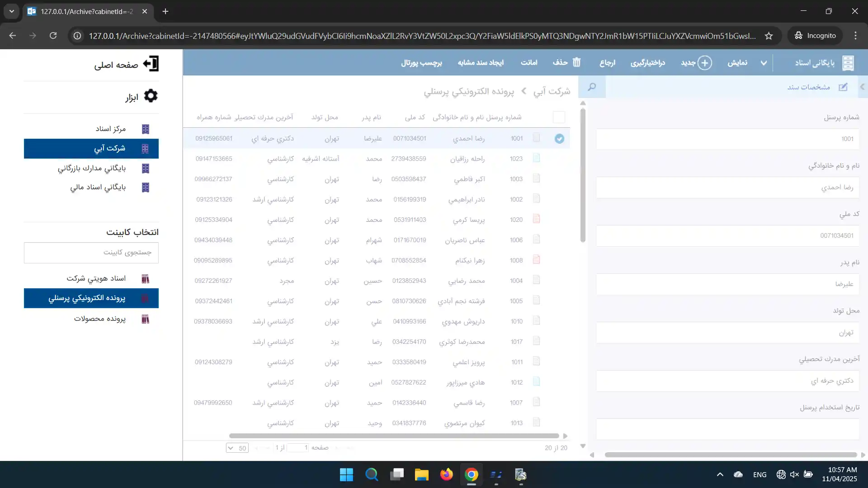
Task: Toggle the select-all checkbox in table header
Action: [x=559, y=117]
